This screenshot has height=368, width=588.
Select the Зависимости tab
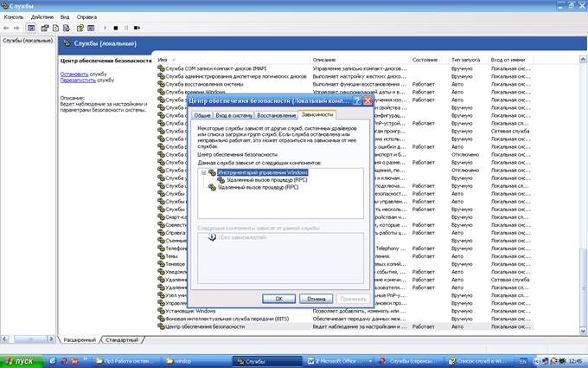[x=316, y=114]
